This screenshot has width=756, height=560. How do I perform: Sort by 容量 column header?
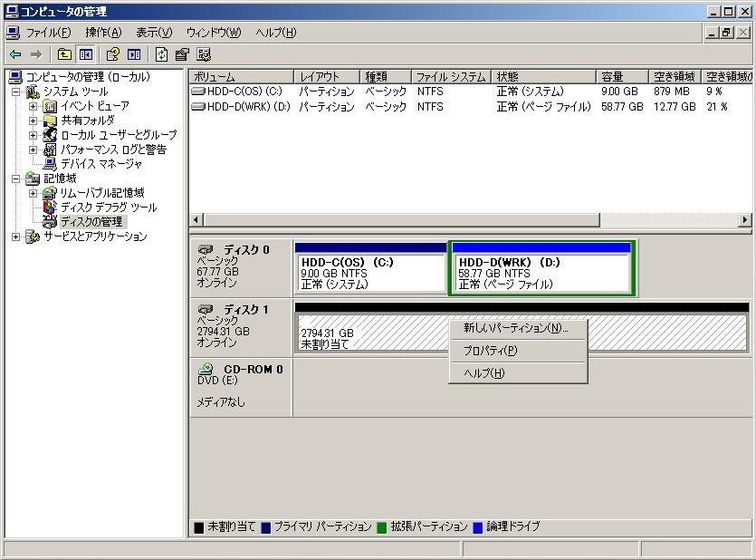click(x=622, y=77)
